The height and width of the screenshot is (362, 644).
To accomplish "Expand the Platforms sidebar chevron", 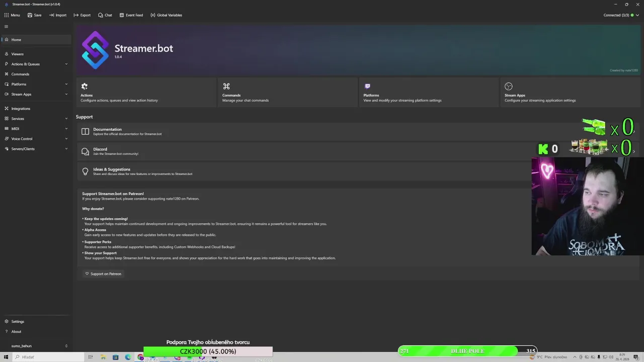I will (x=66, y=84).
